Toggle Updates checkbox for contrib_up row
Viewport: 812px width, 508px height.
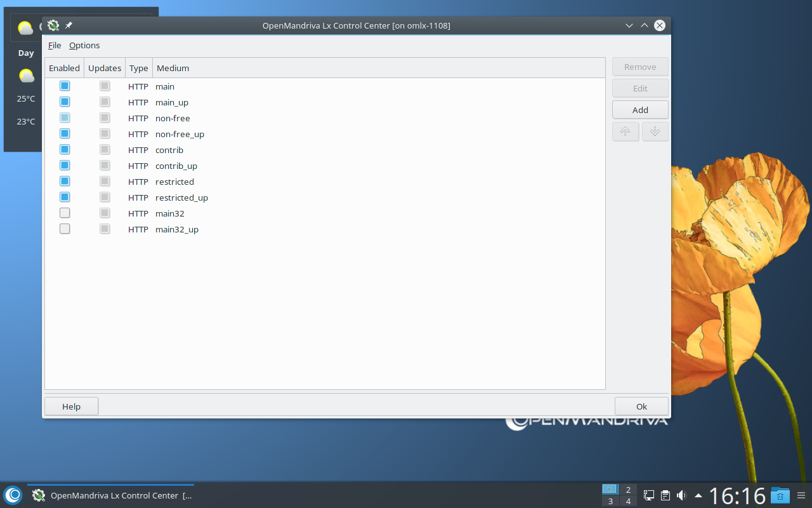[x=105, y=165]
